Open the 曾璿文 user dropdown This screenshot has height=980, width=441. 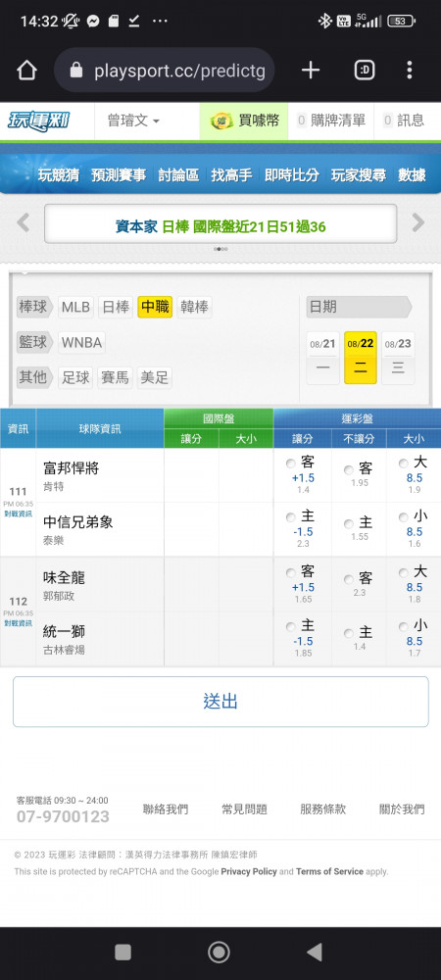[x=133, y=121]
